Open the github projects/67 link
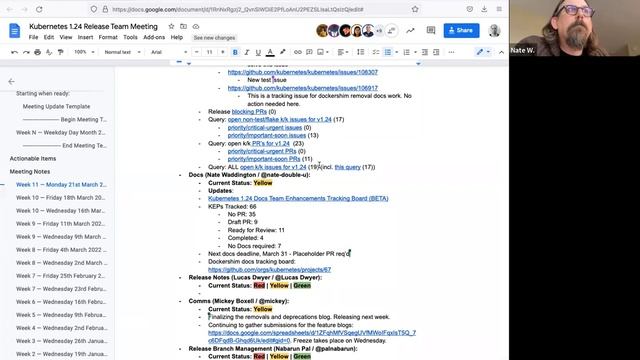 pyautogui.click(x=269, y=269)
